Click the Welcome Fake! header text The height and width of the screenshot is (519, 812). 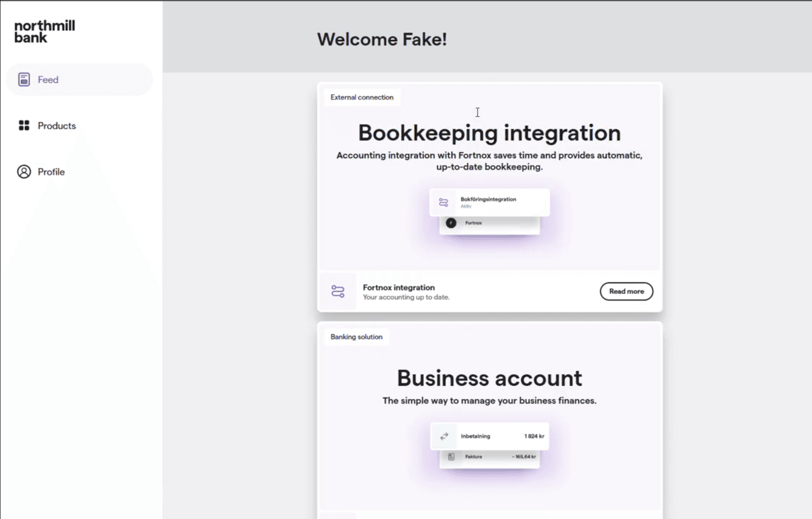point(382,39)
